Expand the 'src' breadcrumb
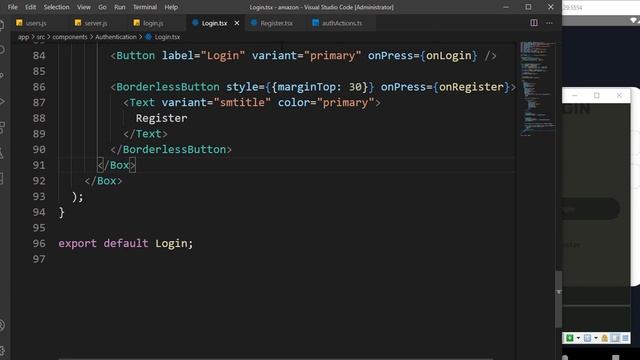The height and width of the screenshot is (360, 640). pyautogui.click(x=40, y=37)
